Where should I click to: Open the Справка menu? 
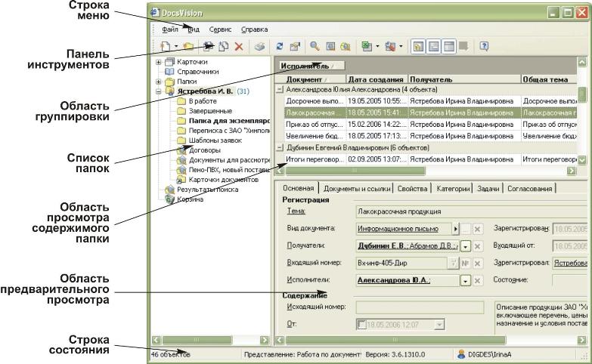click(254, 29)
